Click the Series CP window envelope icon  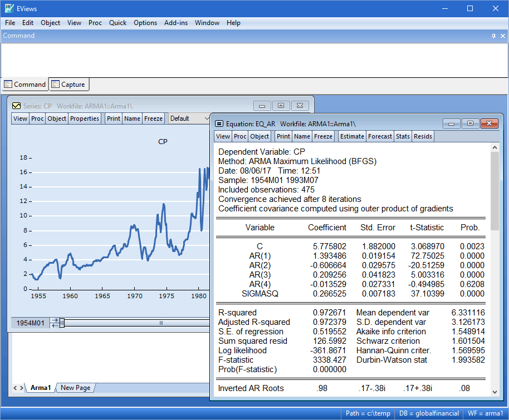pyautogui.click(x=16, y=106)
